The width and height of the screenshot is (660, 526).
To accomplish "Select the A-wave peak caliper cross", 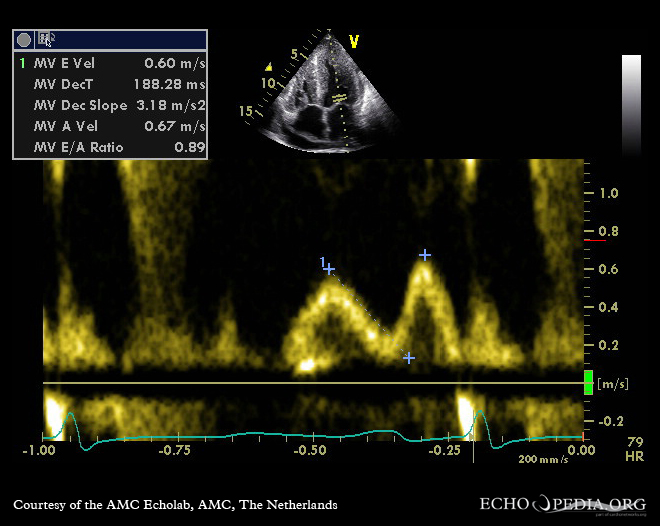I will pos(425,255).
